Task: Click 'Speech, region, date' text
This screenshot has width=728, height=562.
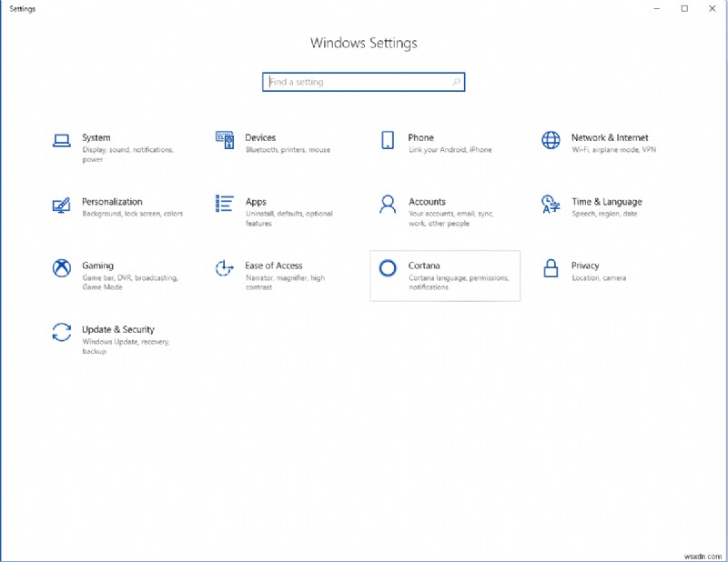Action: pos(604,214)
